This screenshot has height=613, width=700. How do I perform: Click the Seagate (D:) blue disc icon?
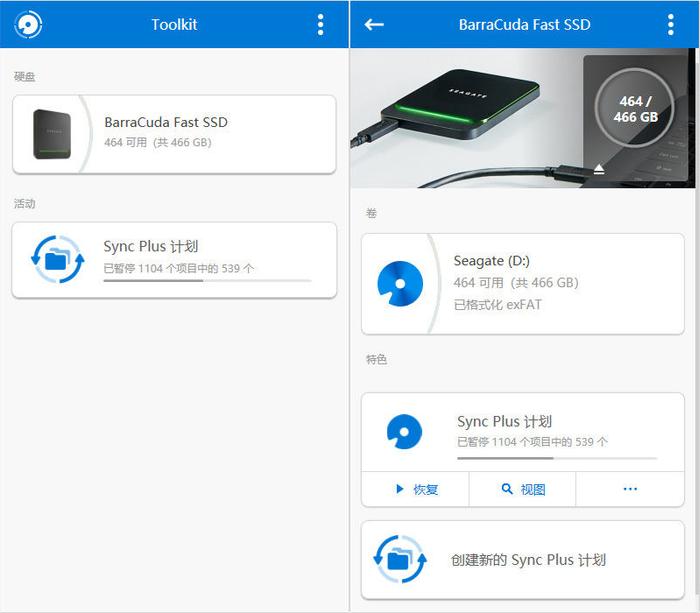(400, 284)
